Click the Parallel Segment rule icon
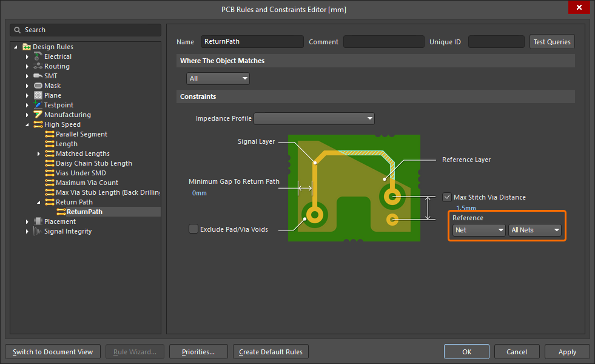 [x=50, y=134]
